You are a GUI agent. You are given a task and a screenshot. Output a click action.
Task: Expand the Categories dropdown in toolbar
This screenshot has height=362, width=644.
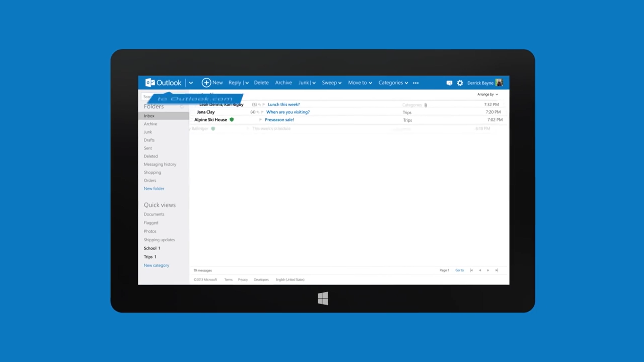pos(393,82)
